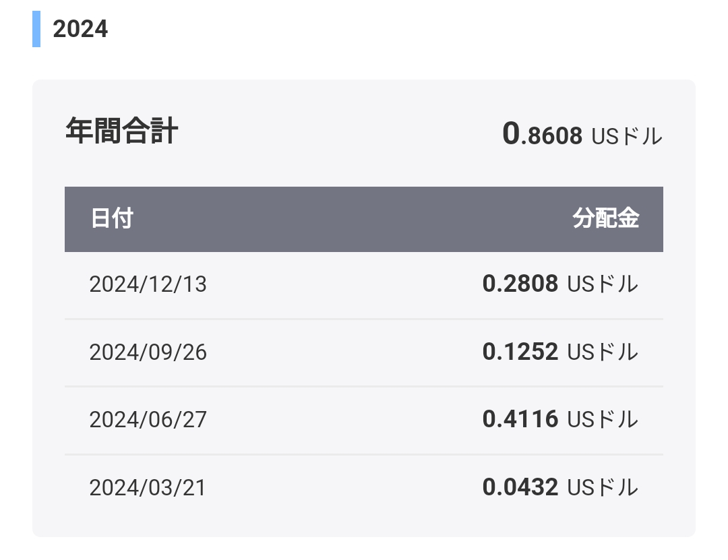This screenshot has height=560, width=728.
Task: Click the 分配金 column header
Action: (606, 218)
